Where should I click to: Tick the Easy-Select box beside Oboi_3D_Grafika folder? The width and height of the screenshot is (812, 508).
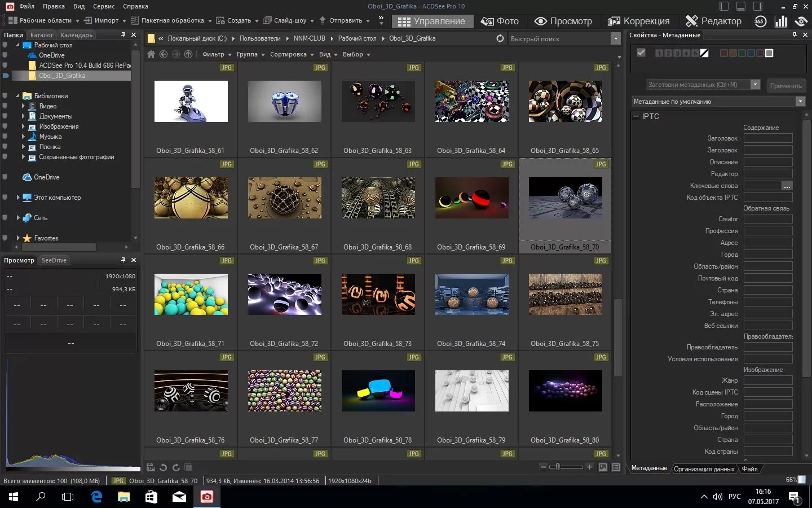(x=6, y=76)
